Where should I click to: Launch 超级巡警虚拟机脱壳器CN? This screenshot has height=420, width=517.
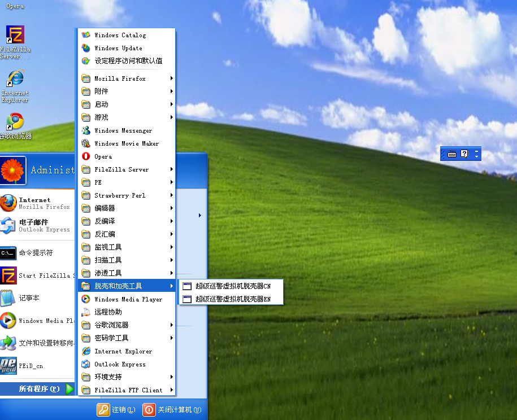[x=231, y=286]
